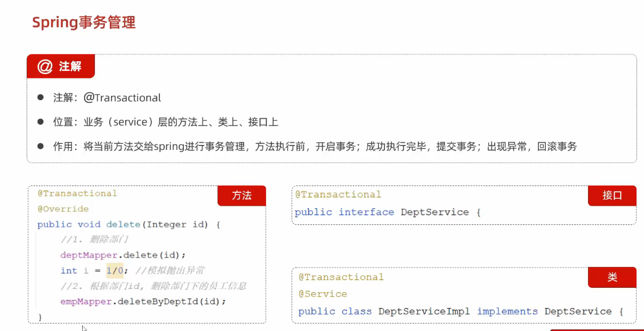644x331 pixels.
Task: Click the bullet dot before 位置 line
Action: click(40, 122)
